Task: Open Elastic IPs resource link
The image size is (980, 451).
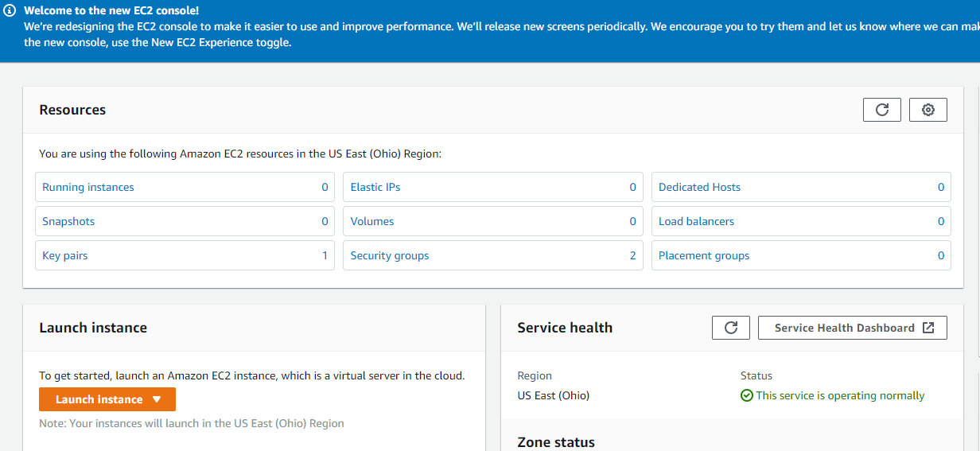Action: coord(375,187)
